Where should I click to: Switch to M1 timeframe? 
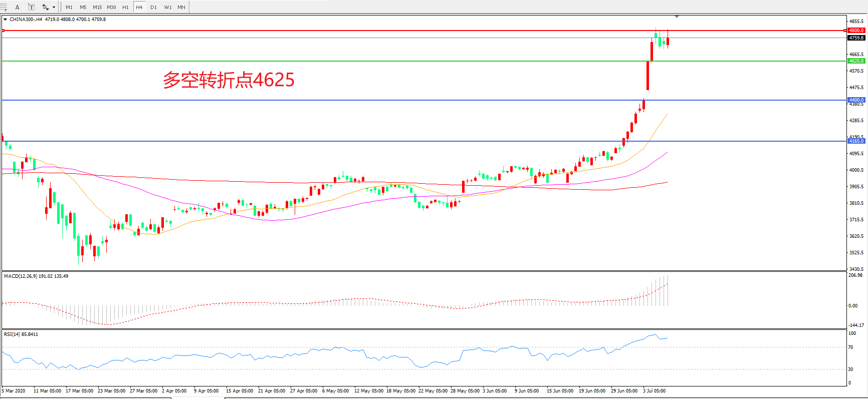pyautogui.click(x=69, y=7)
